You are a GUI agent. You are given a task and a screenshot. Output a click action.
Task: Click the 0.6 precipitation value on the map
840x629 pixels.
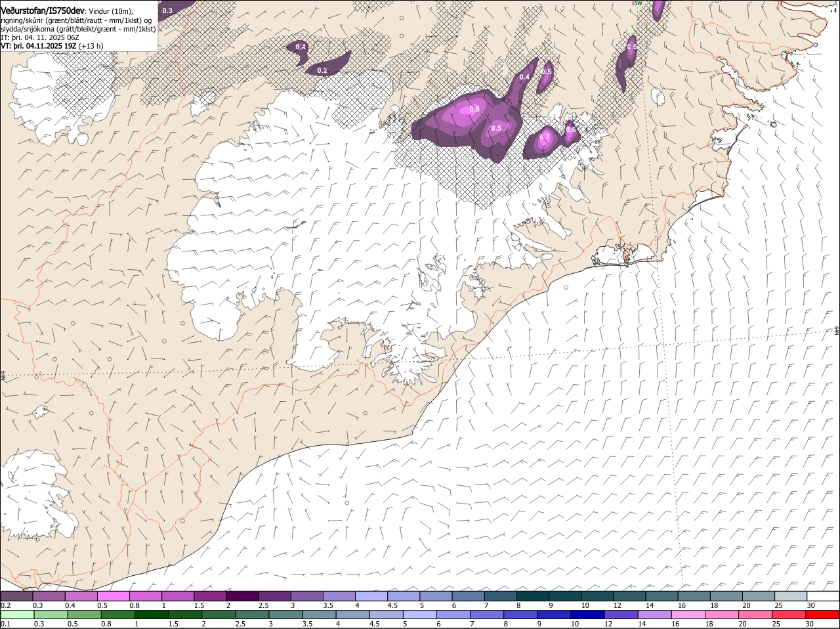click(571, 129)
